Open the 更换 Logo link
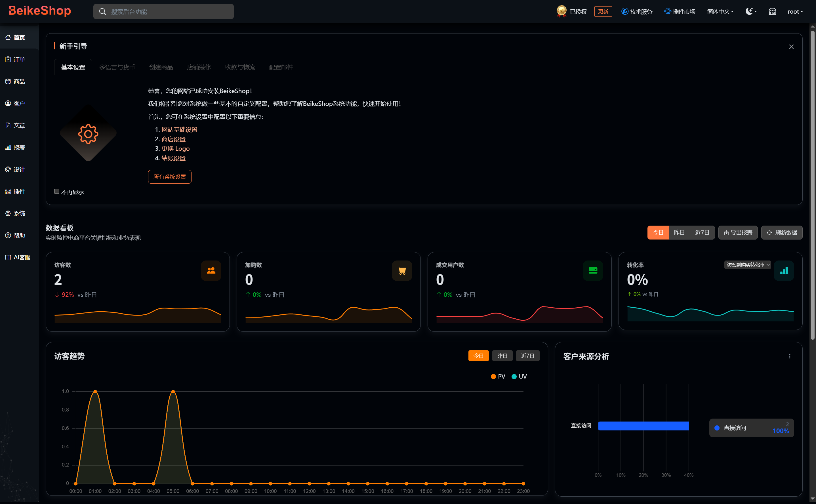The image size is (816, 504). 176,149
